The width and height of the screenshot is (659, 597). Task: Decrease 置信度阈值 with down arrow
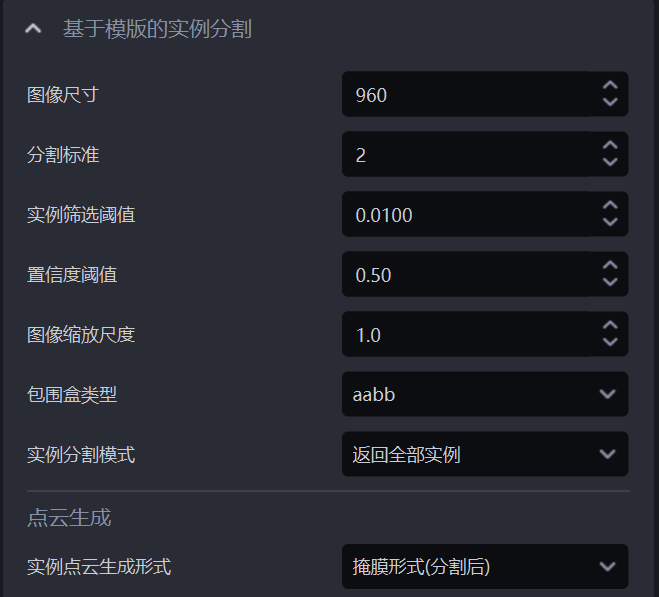pyautogui.click(x=610, y=282)
